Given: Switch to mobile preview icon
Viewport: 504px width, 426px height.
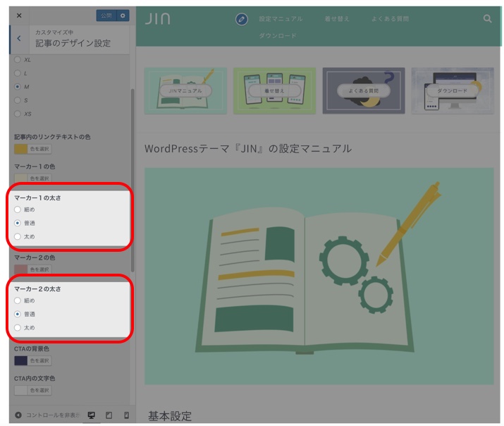Looking at the screenshot, I should [127, 415].
